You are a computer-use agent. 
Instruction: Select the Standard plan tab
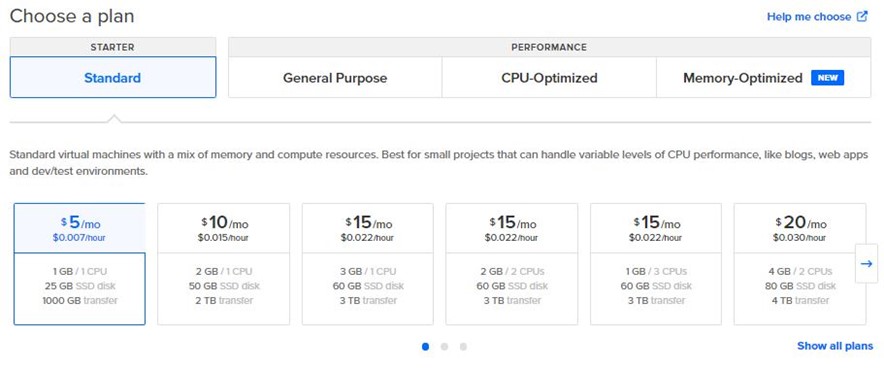point(113,77)
